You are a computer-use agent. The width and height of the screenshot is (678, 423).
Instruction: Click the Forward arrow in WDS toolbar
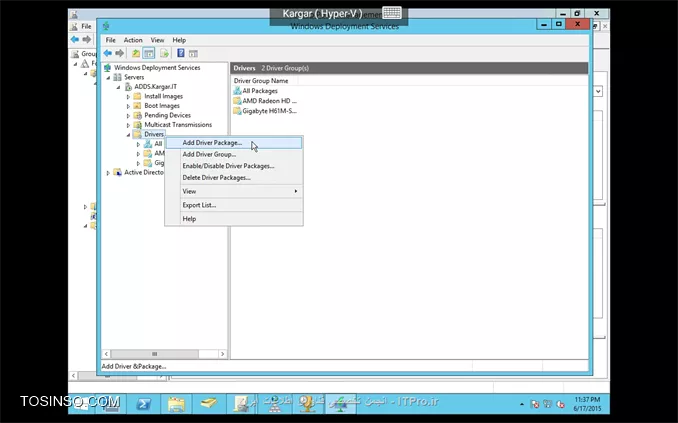pyautogui.click(x=119, y=53)
